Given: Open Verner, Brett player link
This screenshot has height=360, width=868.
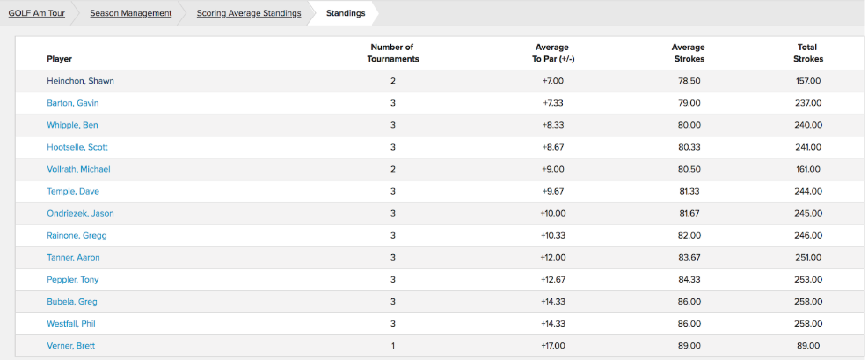Looking at the screenshot, I should (70, 346).
